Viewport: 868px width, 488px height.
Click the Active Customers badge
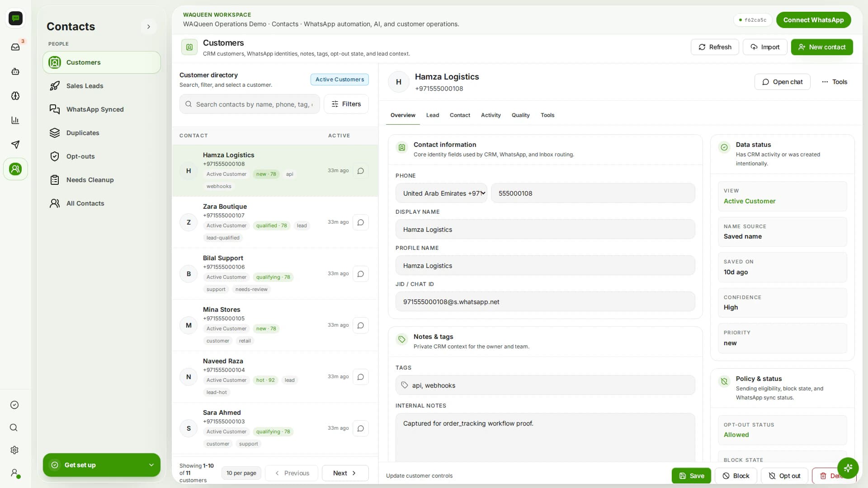(x=340, y=80)
